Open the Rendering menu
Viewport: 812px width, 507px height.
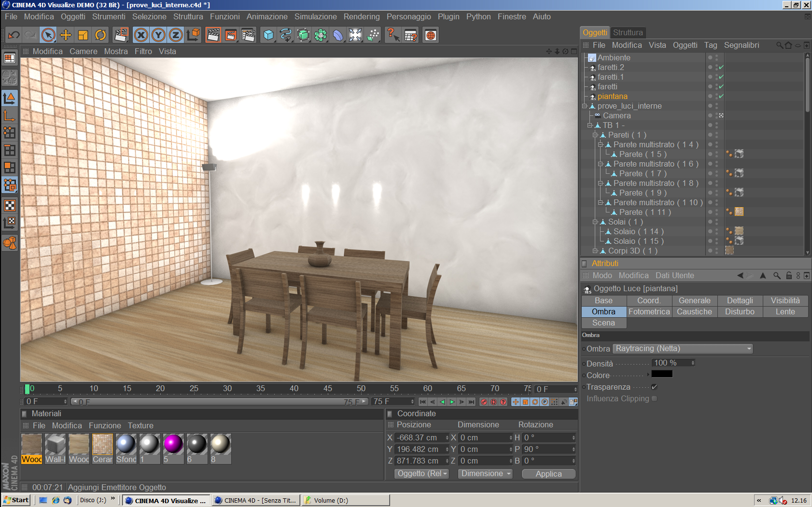(362, 16)
